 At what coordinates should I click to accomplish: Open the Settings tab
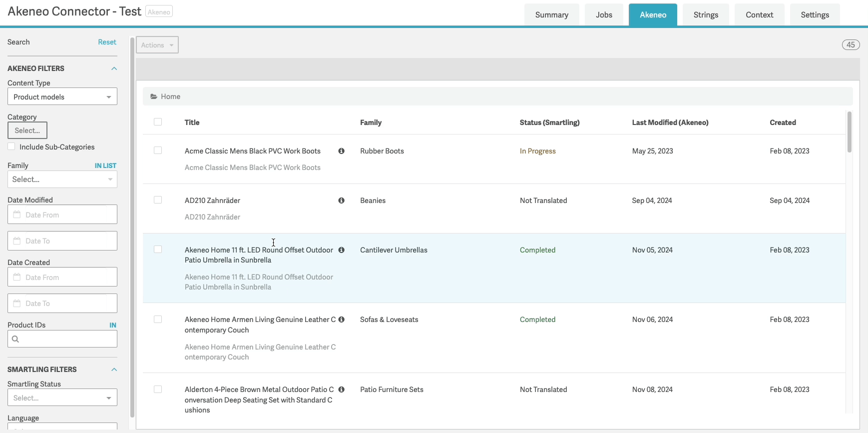pyautogui.click(x=815, y=15)
